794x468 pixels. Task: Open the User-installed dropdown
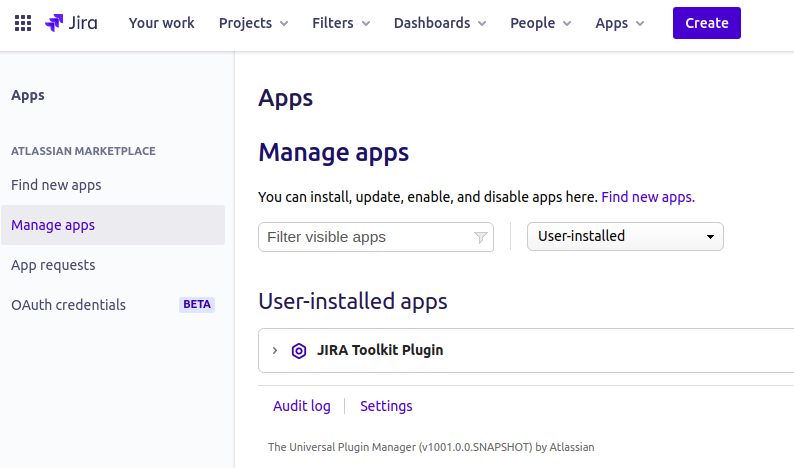click(x=625, y=237)
